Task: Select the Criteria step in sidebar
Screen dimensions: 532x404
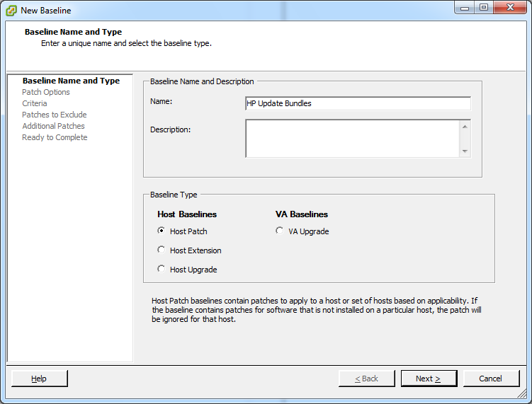Action: pyautogui.click(x=35, y=103)
